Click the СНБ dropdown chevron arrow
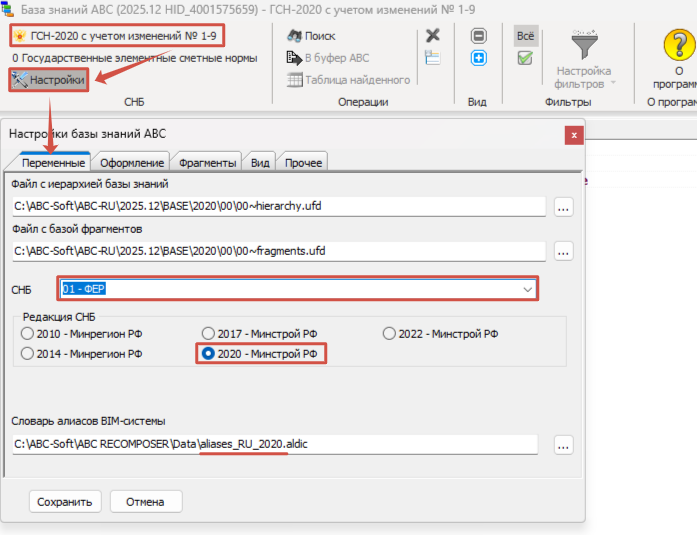697x535 pixels. click(527, 289)
